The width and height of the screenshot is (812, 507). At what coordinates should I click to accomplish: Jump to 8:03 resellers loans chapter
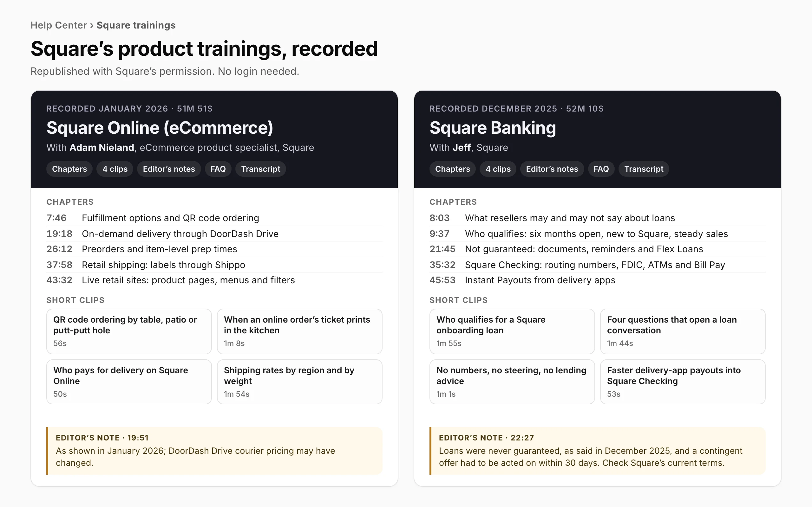point(597,218)
